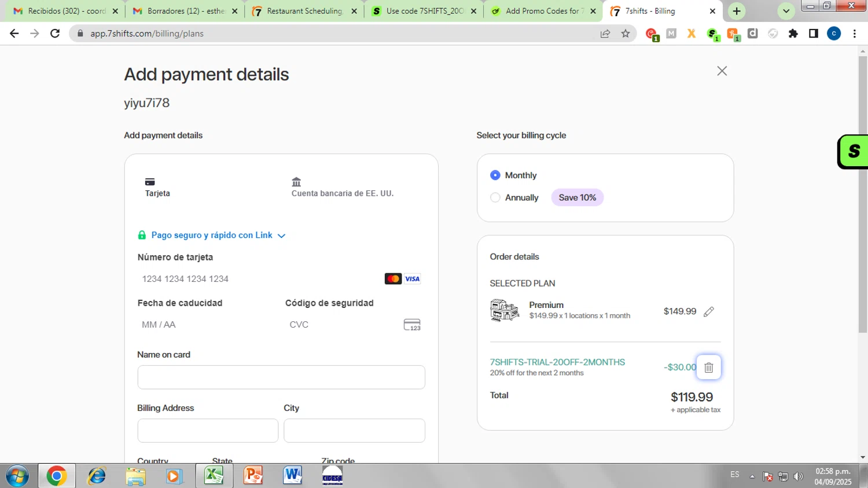This screenshot has height=488, width=868.
Task: Open Excel from the taskbar
Action: 214,476
